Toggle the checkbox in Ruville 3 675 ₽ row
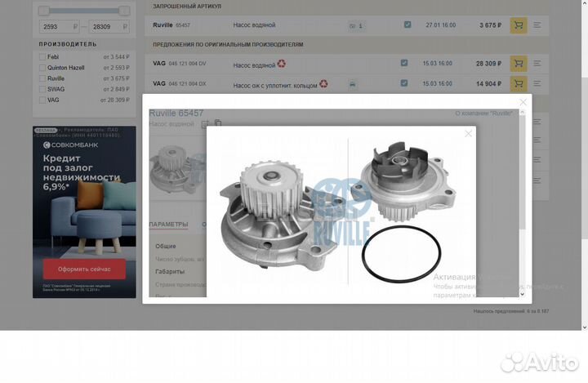The width and height of the screenshot is (588, 383). [x=408, y=25]
